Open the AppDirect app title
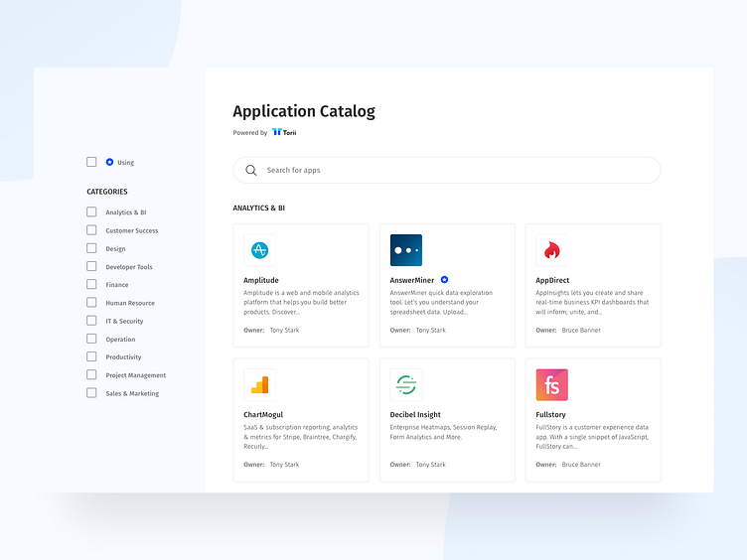 [x=552, y=280]
